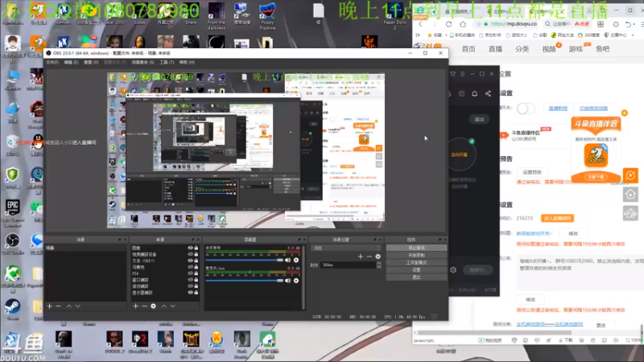Open the Steam desktop icon
The width and height of the screenshot is (644, 362).
pyautogui.click(x=12, y=309)
